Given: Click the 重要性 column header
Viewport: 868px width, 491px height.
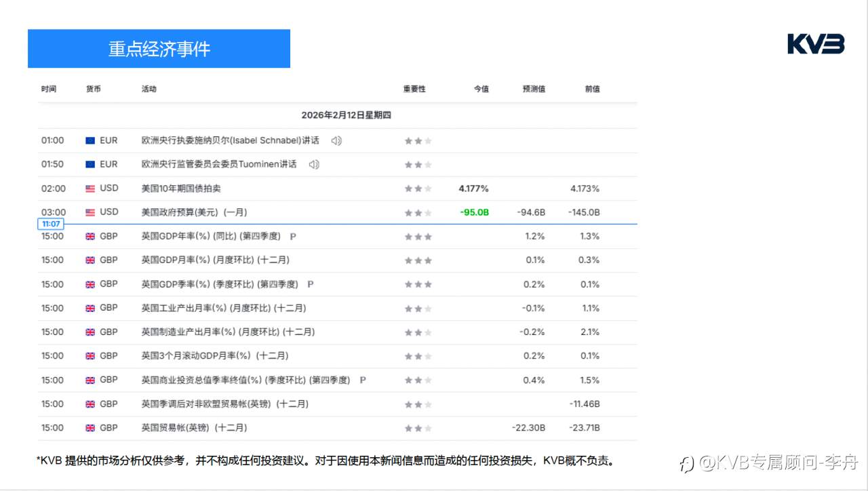Looking at the screenshot, I should 414,88.
